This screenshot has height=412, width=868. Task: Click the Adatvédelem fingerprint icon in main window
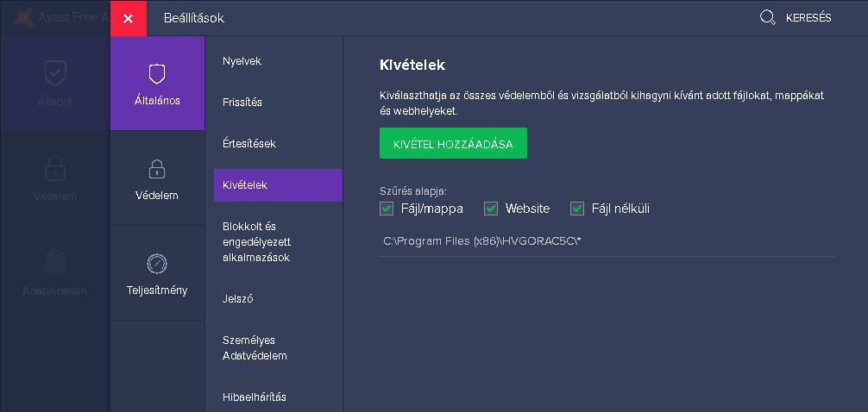(x=55, y=263)
